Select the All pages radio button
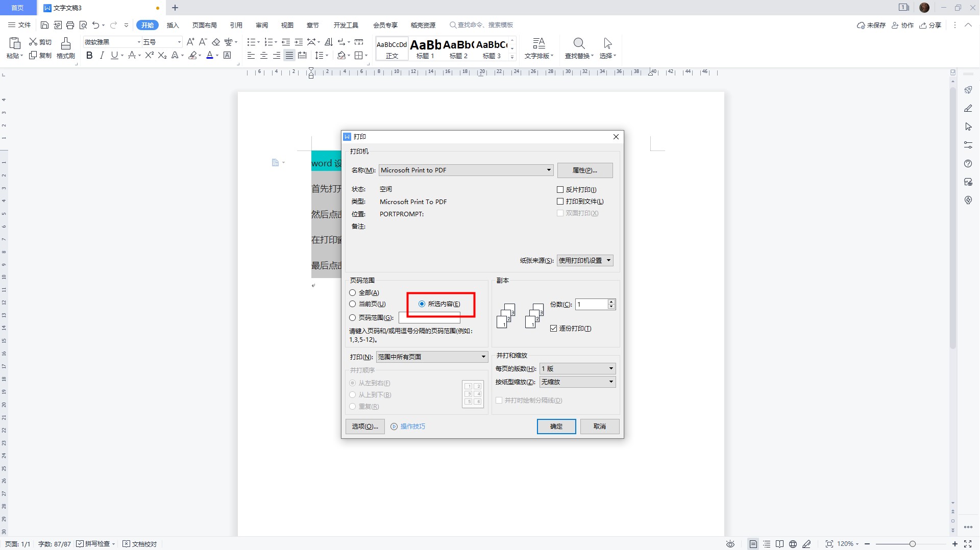980x550 pixels. pos(353,293)
